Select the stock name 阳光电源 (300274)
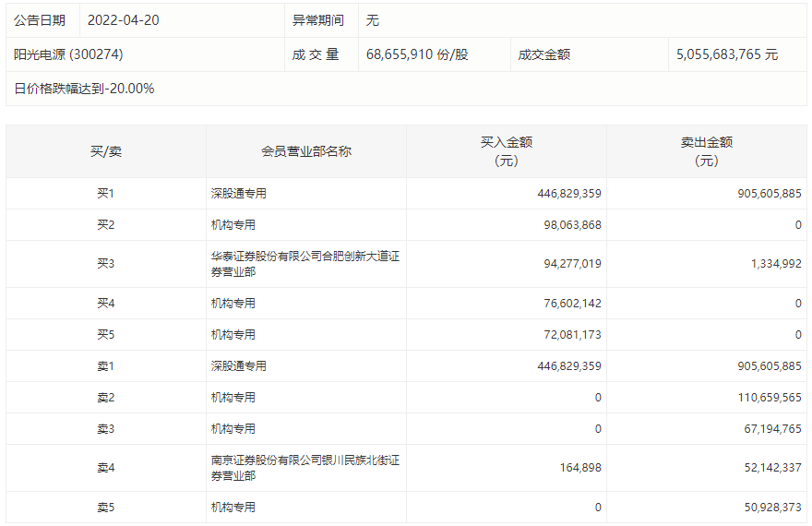 (x=68, y=54)
